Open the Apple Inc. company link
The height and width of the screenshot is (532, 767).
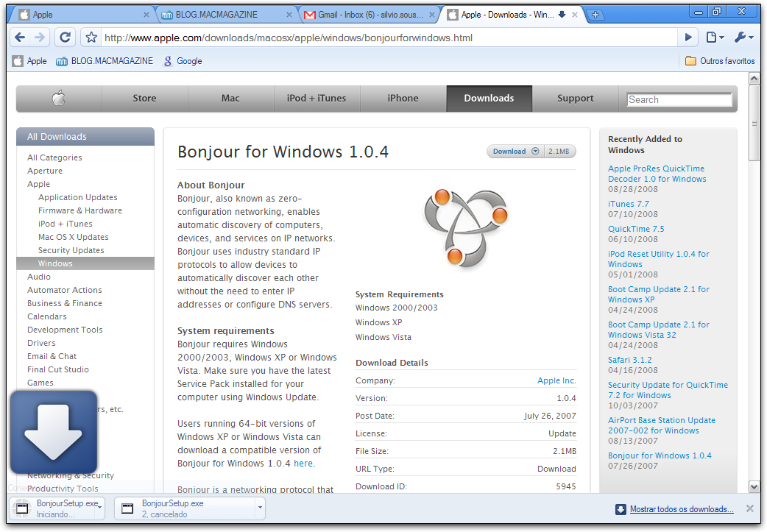pos(556,380)
